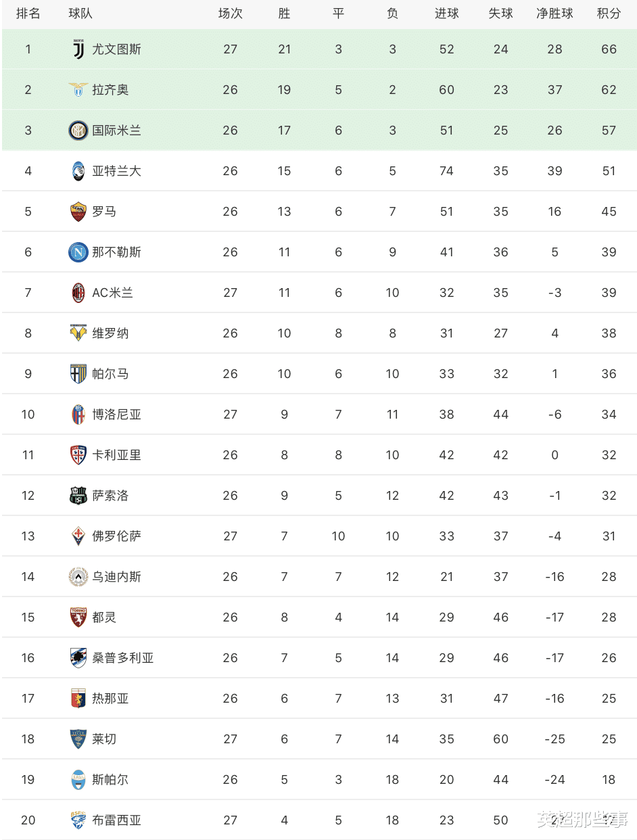Open the 桑普多利亚 team name link
This screenshot has width=637, height=840.
point(122,658)
